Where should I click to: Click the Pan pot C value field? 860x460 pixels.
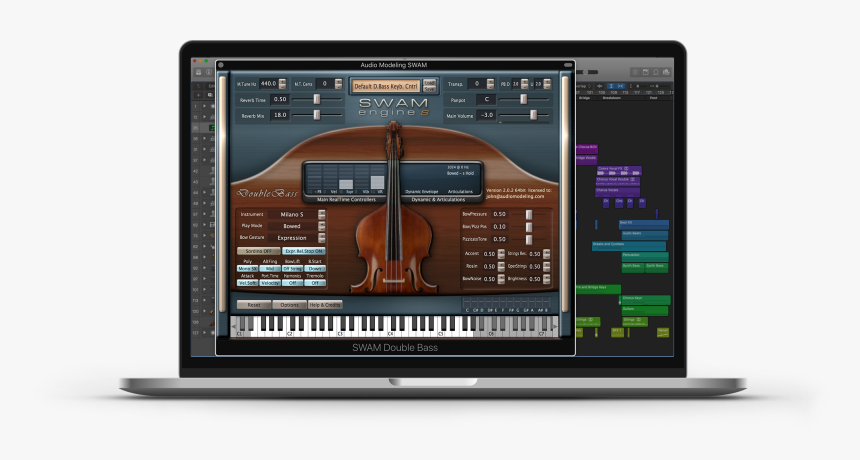click(486, 99)
